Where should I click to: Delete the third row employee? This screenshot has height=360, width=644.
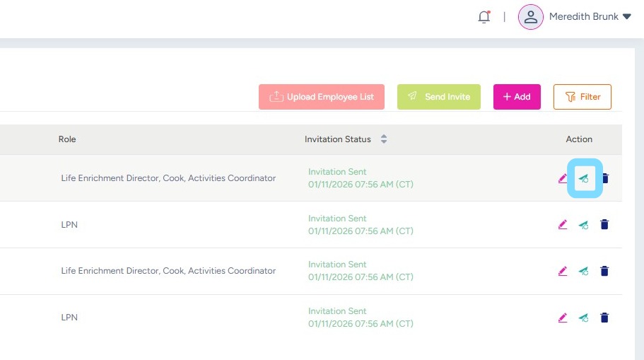[604, 271]
